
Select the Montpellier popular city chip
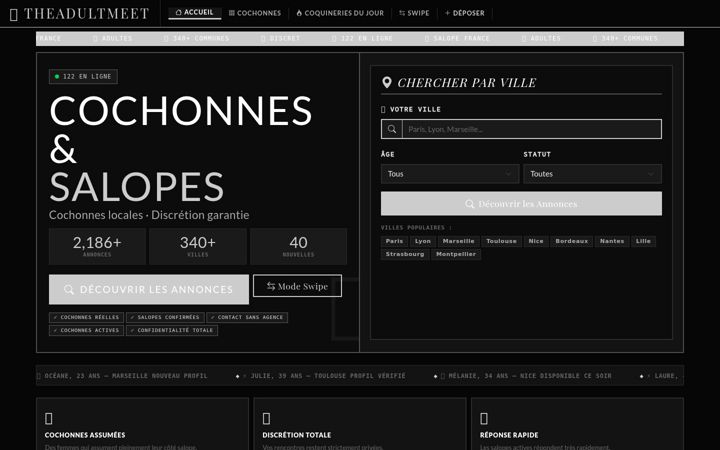pyautogui.click(x=456, y=254)
